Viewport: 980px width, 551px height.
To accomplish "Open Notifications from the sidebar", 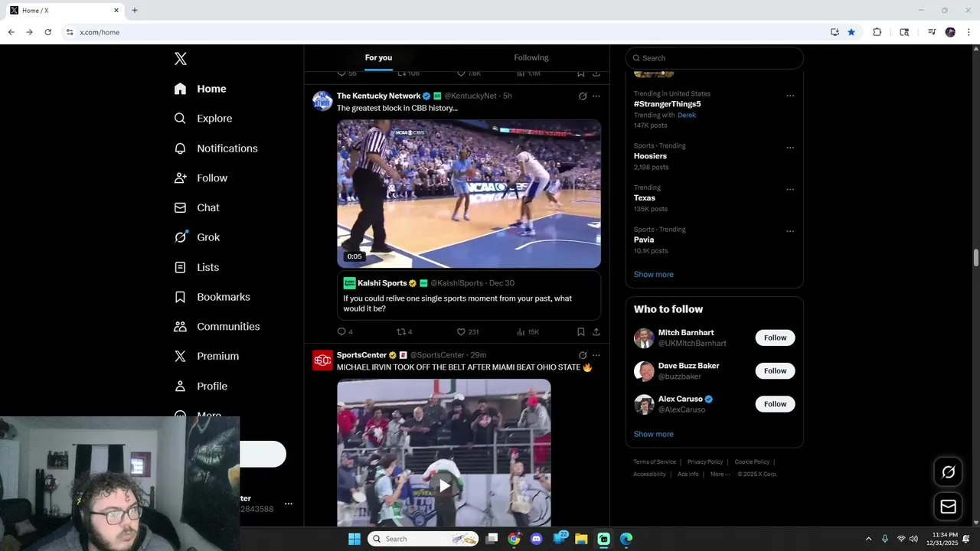I will [x=216, y=148].
